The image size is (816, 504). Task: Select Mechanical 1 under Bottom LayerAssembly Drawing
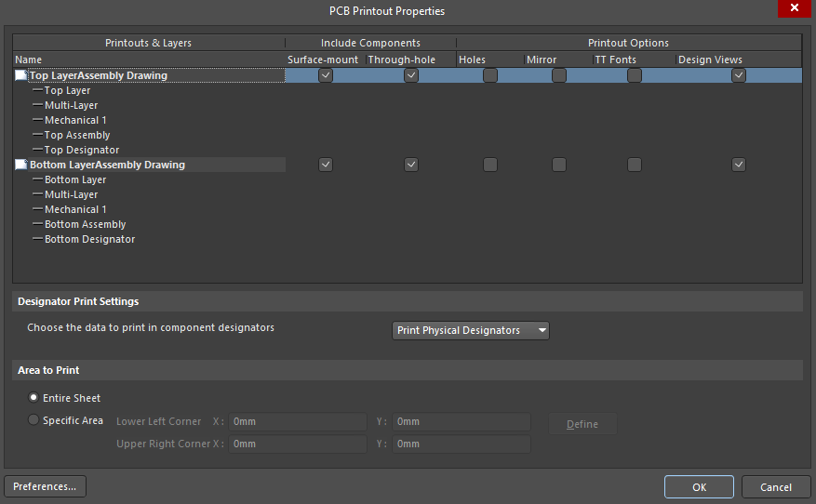coord(75,209)
